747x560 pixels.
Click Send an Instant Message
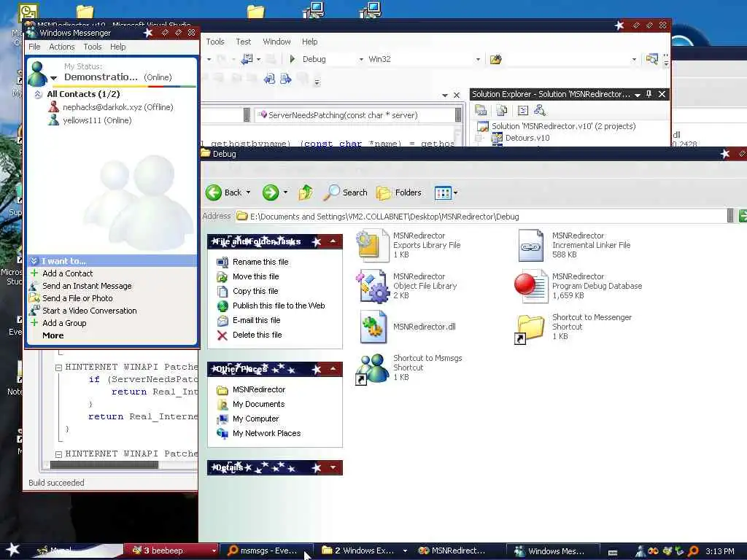point(87,286)
